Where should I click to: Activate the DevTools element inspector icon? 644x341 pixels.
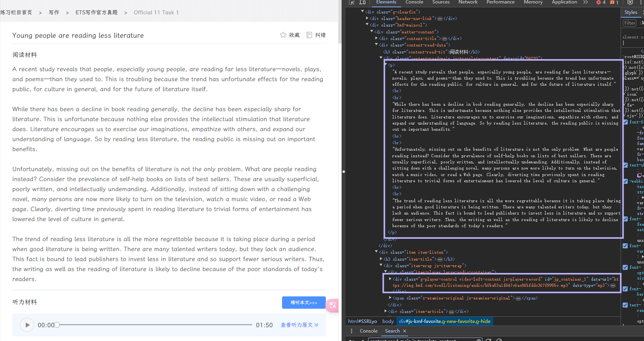coord(352,2)
